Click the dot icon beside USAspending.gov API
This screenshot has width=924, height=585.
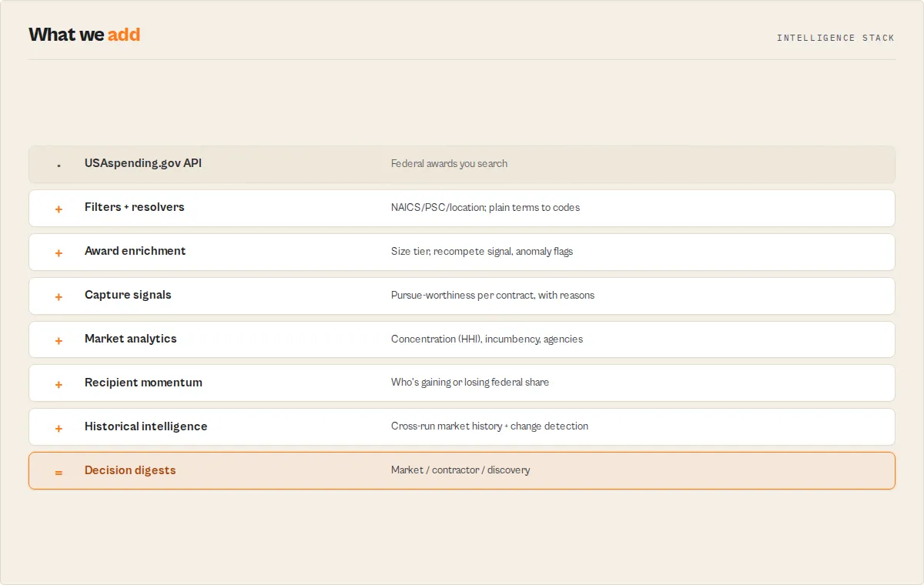tap(59, 165)
